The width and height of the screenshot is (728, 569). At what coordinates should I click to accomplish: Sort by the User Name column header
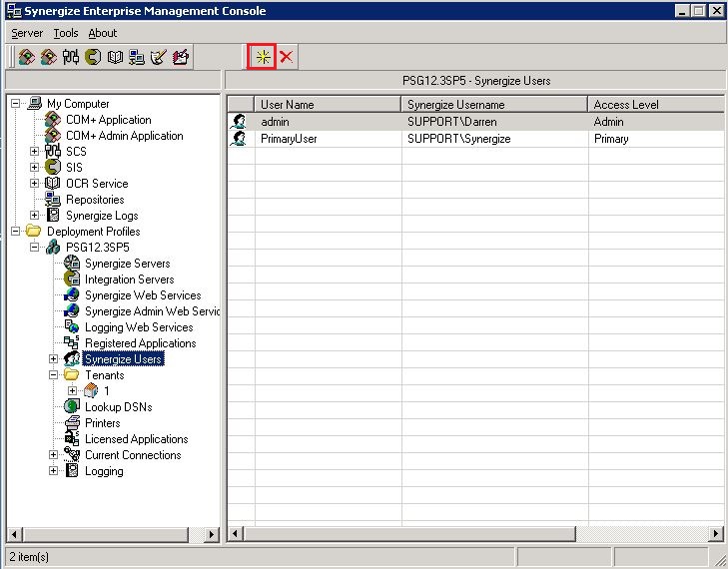(328, 105)
